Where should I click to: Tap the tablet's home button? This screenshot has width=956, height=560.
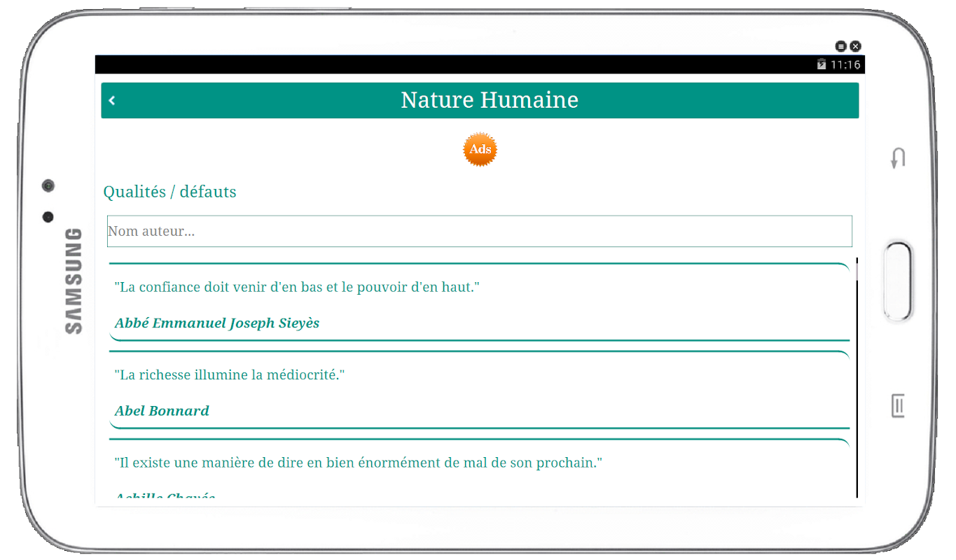tap(898, 281)
